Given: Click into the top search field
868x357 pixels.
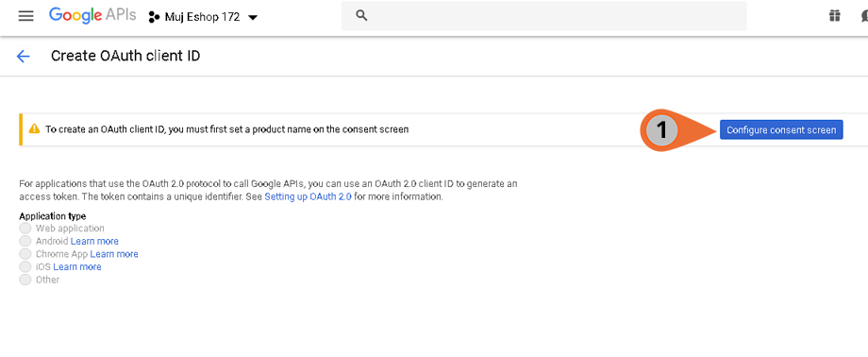Looking at the screenshot, I should click(543, 16).
